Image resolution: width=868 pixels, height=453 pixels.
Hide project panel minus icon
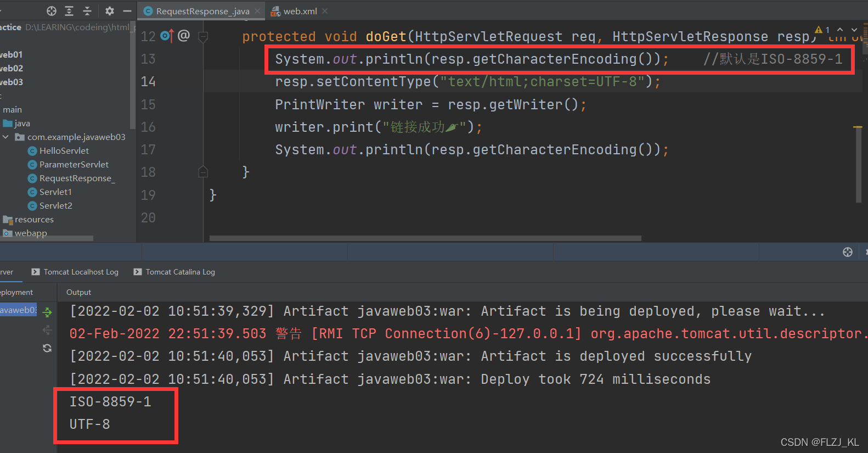[127, 11]
